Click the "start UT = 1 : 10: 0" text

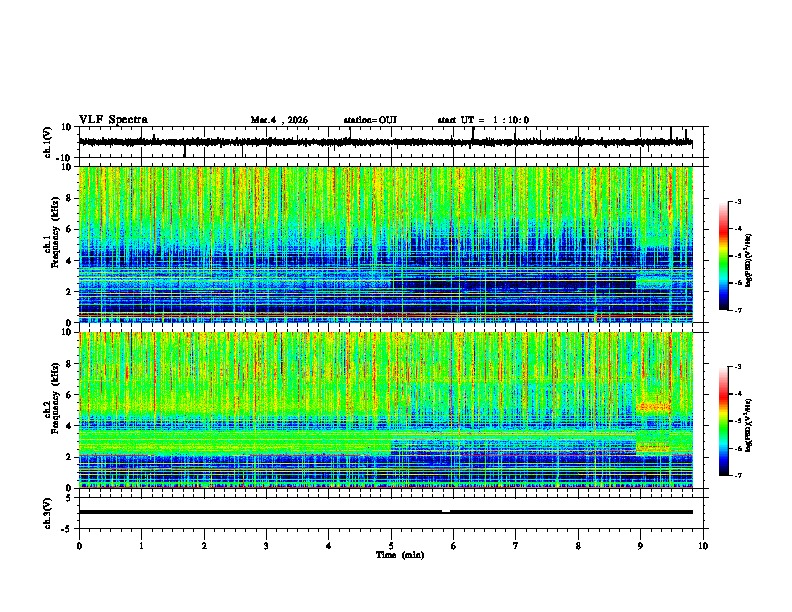(483, 120)
